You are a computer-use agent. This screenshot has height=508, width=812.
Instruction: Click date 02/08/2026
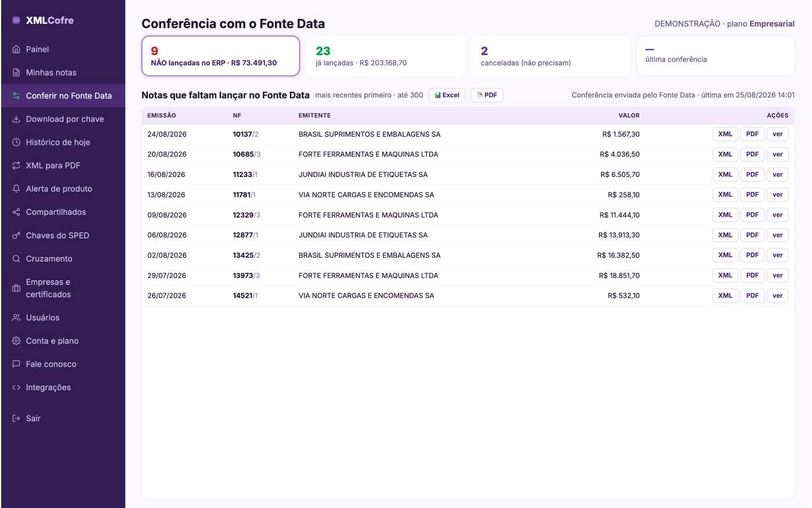tap(167, 255)
